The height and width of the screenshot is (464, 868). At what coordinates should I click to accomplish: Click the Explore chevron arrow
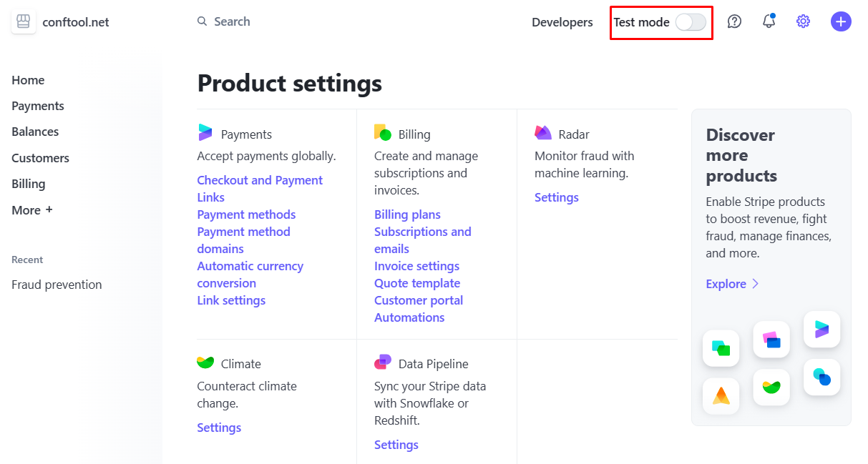[x=755, y=284]
